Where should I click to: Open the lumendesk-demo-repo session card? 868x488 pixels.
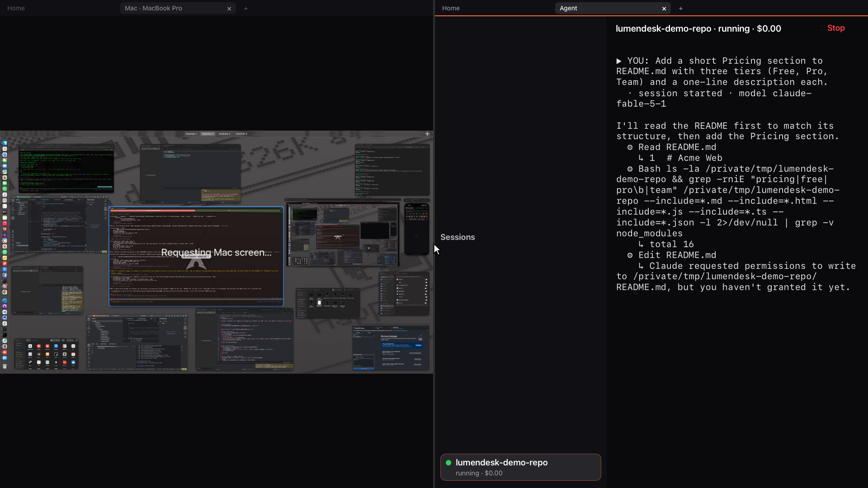(x=520, y=467)
